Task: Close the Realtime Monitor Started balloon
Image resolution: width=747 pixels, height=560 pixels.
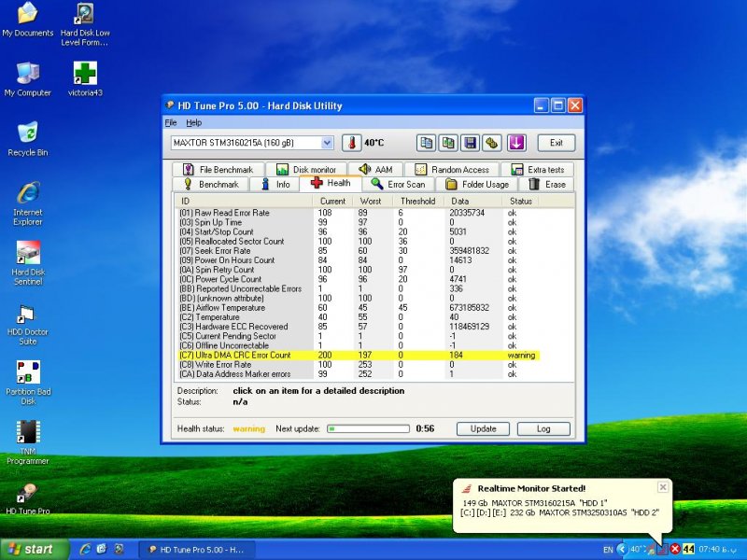Action: coord(663,486)
